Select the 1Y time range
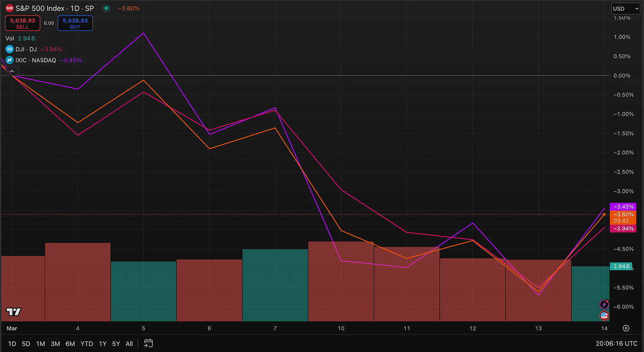This screenshot has width=644, height=352. point(103,344)
